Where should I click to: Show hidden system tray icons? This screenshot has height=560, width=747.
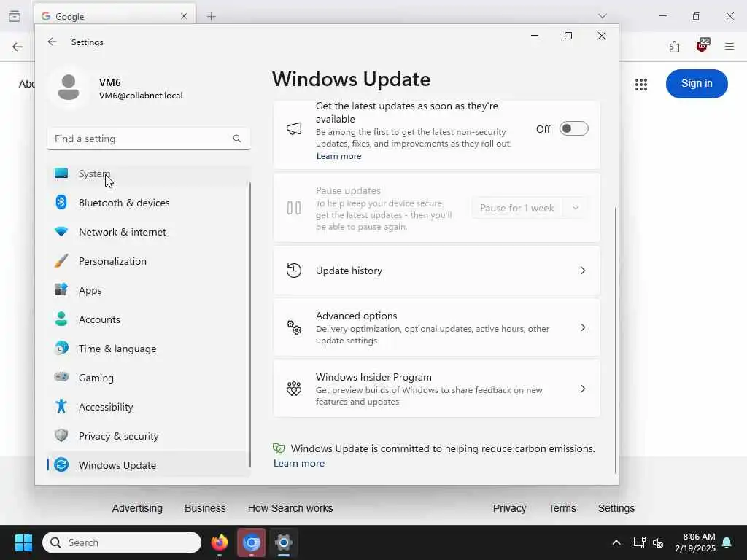pyautogui.click(x=616, y=542)
